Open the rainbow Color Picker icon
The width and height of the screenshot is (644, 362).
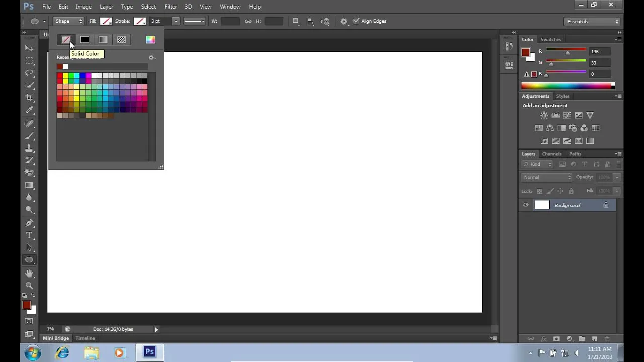pos(150,40)
